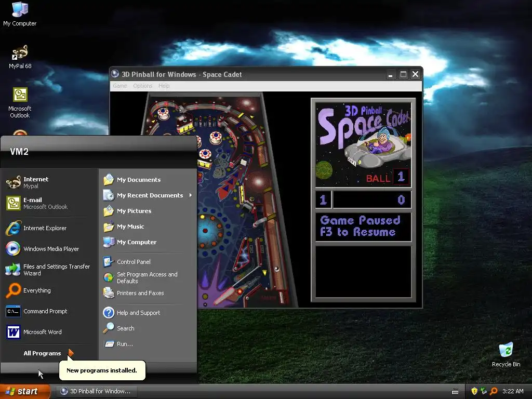Open E-mail Microsoft Outlook in Start menu
The width and height of the screenshot is (532, 399).
coord(49,203)
